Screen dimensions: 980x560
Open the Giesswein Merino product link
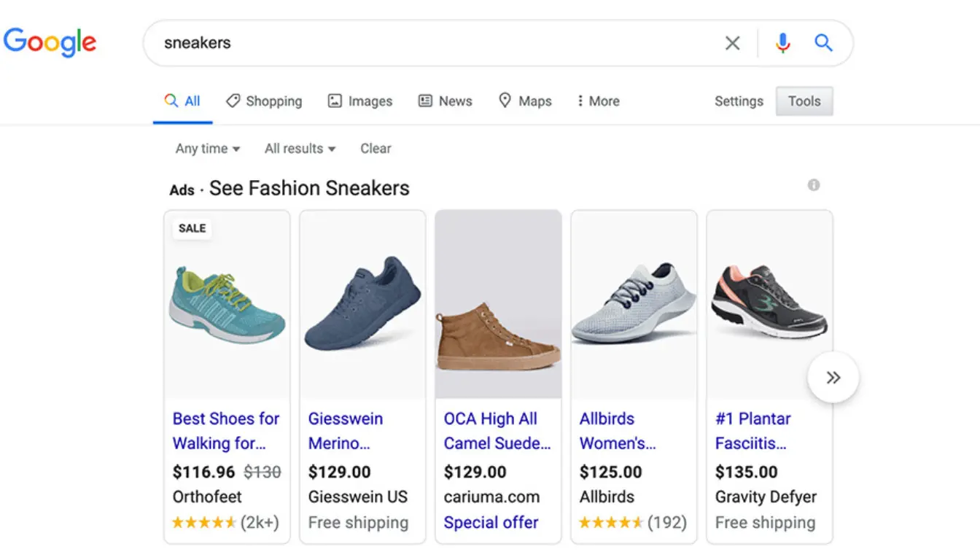[346, 431]
